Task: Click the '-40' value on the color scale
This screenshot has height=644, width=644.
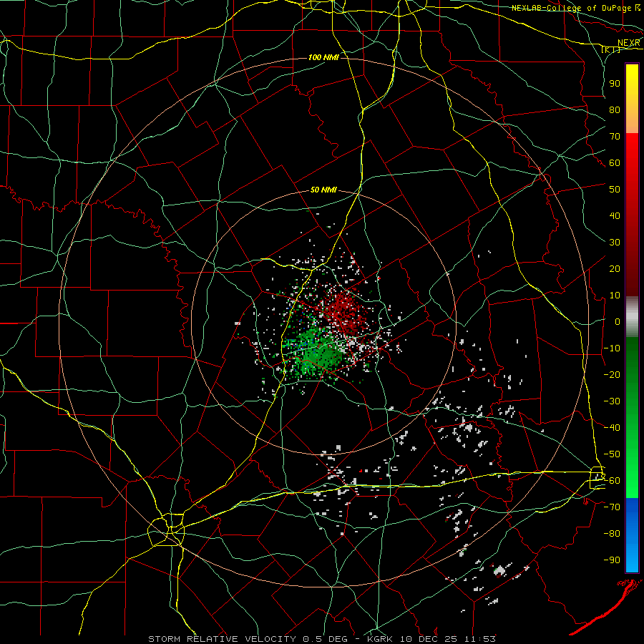Action: pos(612,428)
